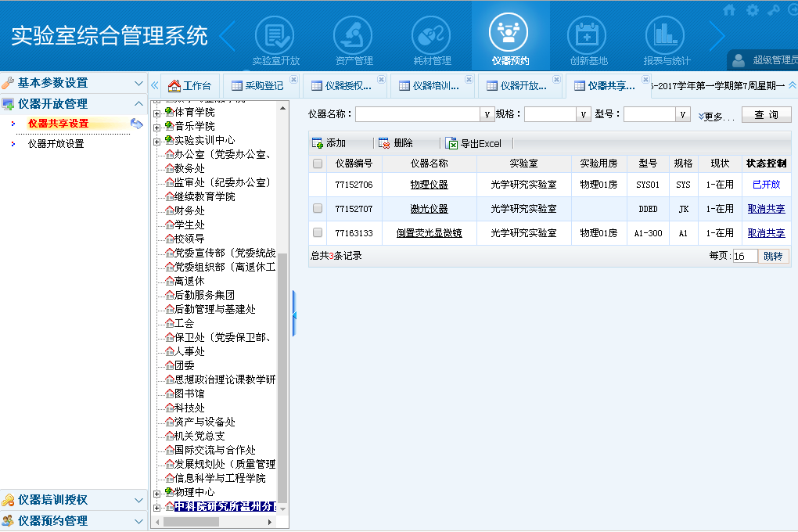Open the 耗材管理 module icon
Viewport: 798px width, 532px height.
[x=431, y=36]
